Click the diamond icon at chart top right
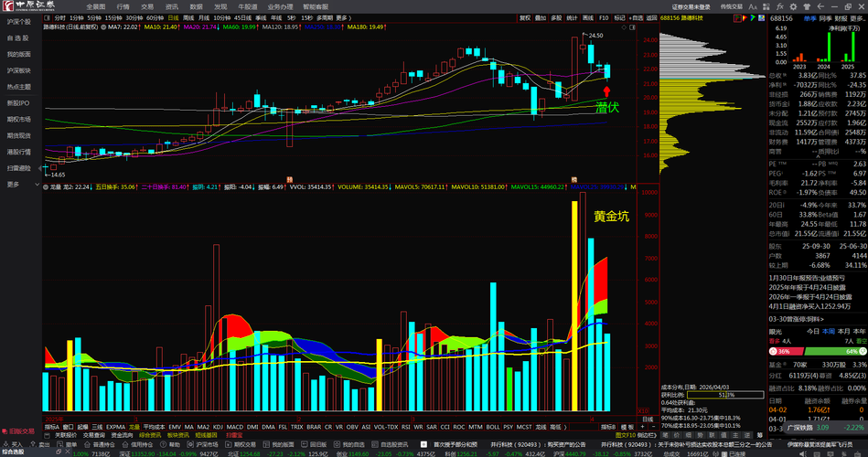Viewport: 868px width, 457px height. pos(624,27)
